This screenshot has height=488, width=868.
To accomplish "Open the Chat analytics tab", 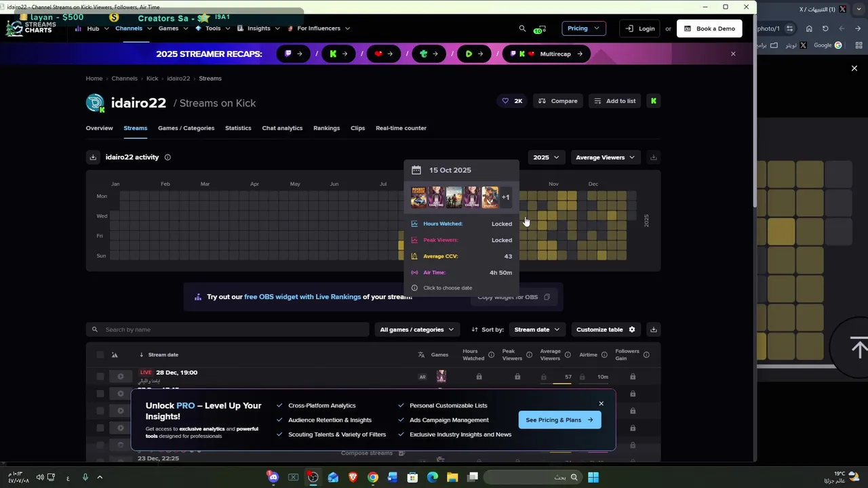I will coord(282,128).
